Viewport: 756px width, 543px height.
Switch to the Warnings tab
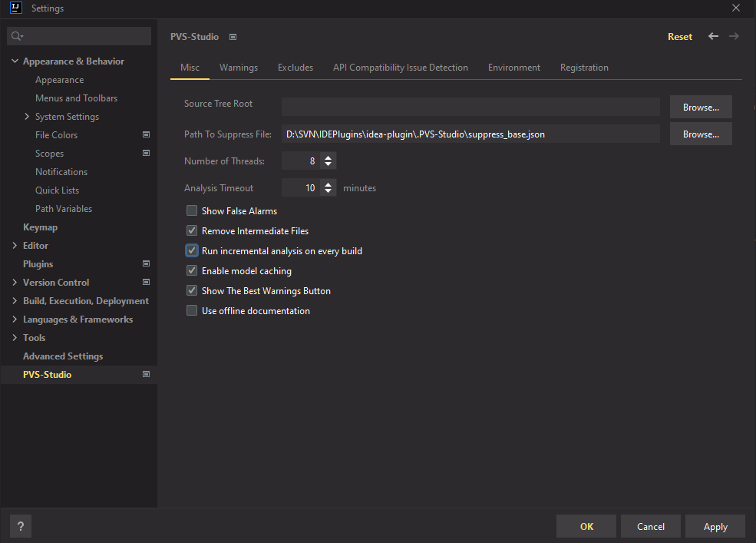pos(238,68)
